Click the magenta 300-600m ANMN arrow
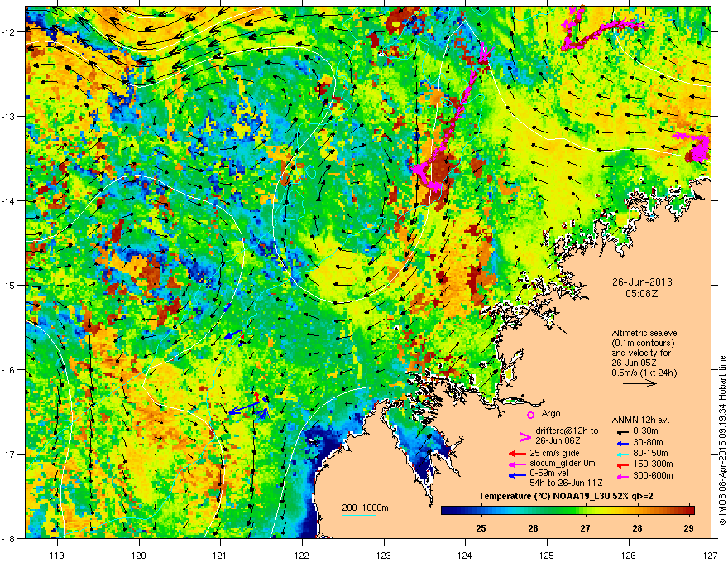728x563 pixels. [x=622, y=477]
